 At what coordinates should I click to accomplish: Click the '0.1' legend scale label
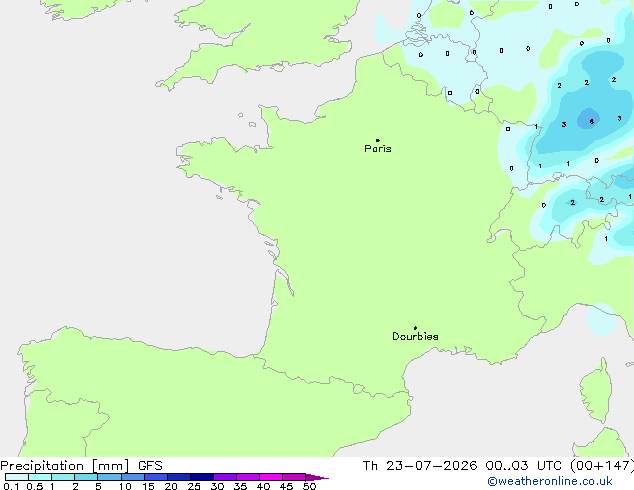click(11, 486)
